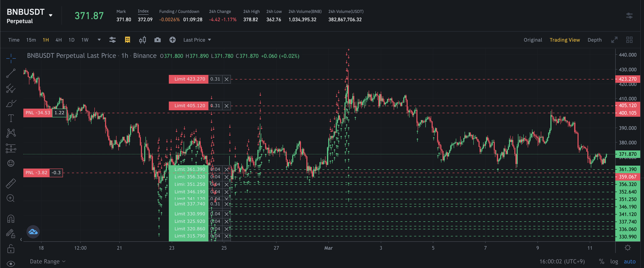Select the Text annotation tool
Screen dimensions: 644x268
click(x=11, y=118)
